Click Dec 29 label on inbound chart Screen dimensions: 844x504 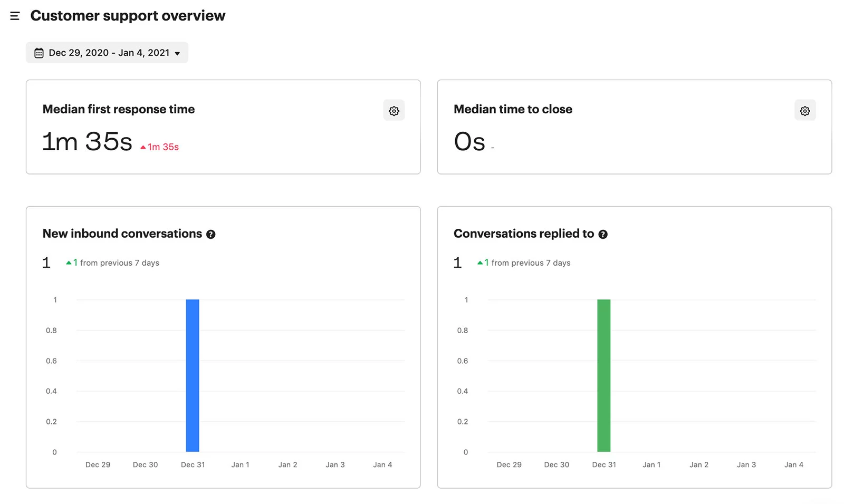tap(98, 464)
